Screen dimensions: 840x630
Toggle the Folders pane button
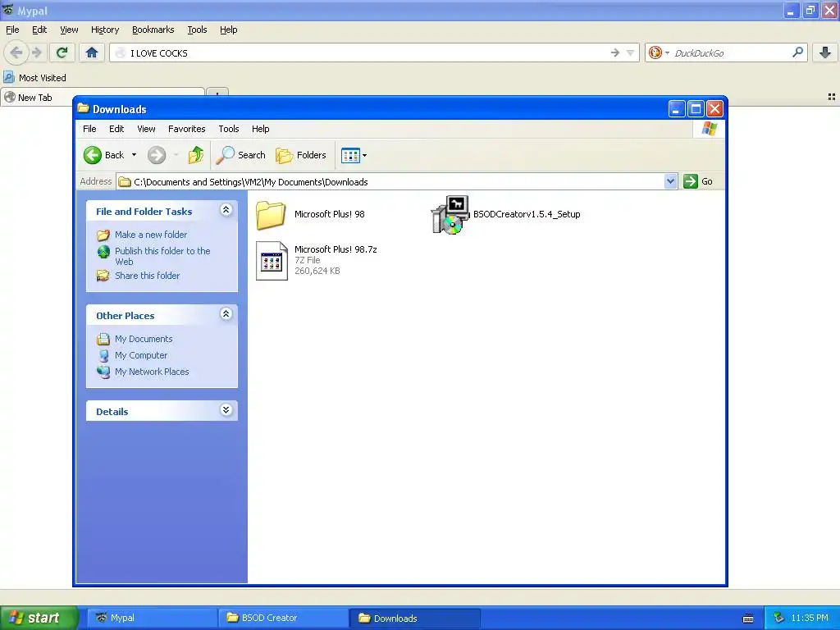(x=300, y=155)
